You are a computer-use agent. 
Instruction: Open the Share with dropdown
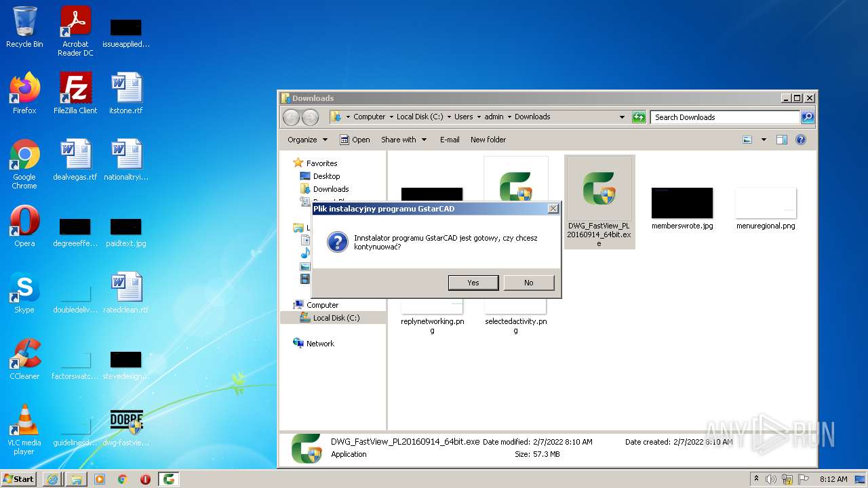[404, 140]
